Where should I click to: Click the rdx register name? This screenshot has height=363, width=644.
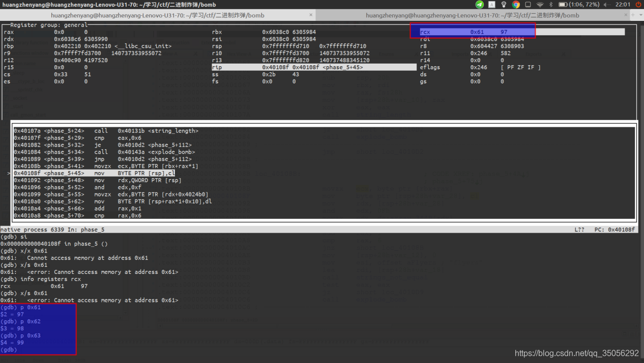click(x=9, y=39)
